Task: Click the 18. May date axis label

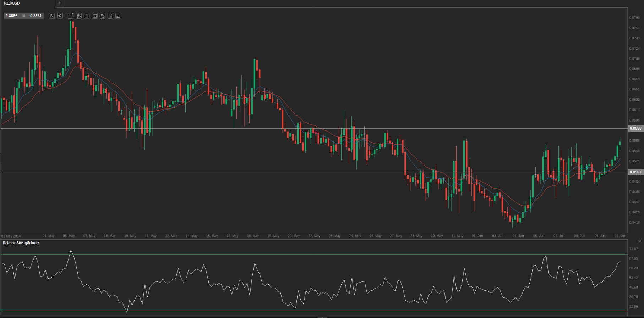Action: pyautogui.click(x=253, y=236)
